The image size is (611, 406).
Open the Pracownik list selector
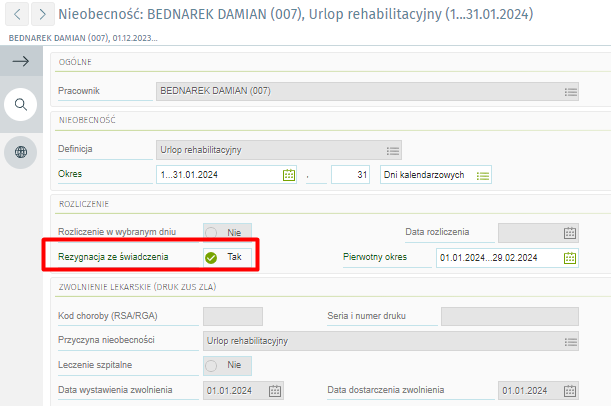(x=570, y=92)
